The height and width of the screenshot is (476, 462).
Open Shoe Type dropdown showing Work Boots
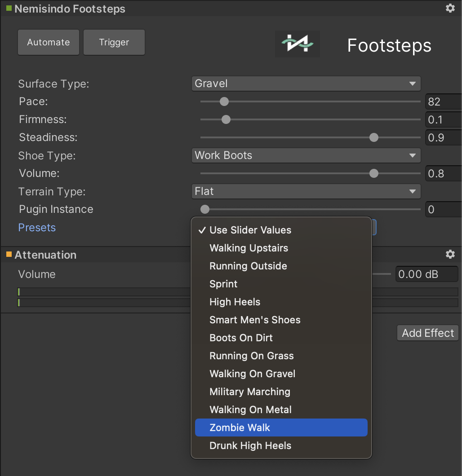pyautogui.click(x=306, y=155)
